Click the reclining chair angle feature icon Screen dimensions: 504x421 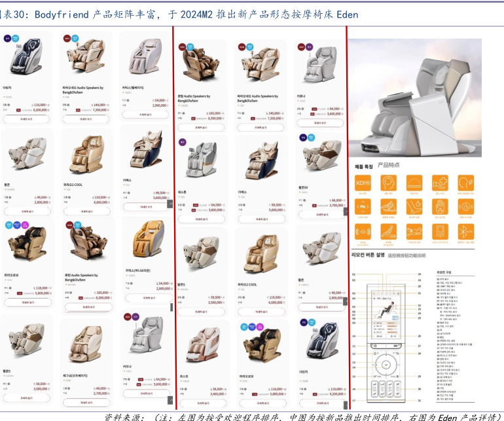pyautogui.click(x=388, y=206)
